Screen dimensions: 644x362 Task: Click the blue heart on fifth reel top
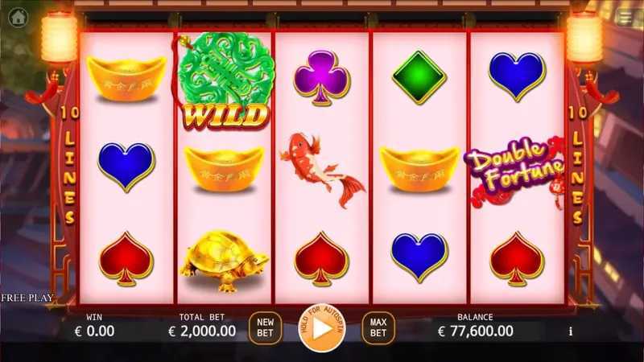[517, 77]
